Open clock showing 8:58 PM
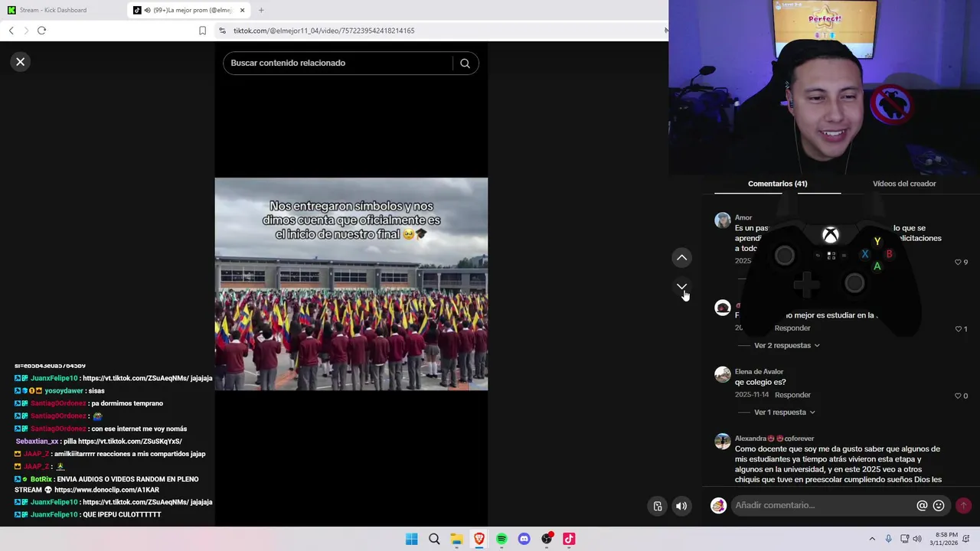 click(x=946, y=539)
